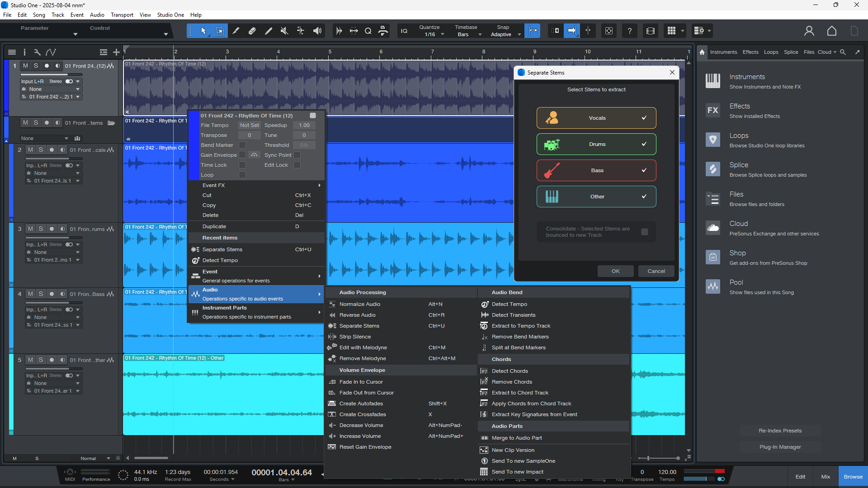Select the Mute tool icon
The image size is (868, 488).
(284, 31)
